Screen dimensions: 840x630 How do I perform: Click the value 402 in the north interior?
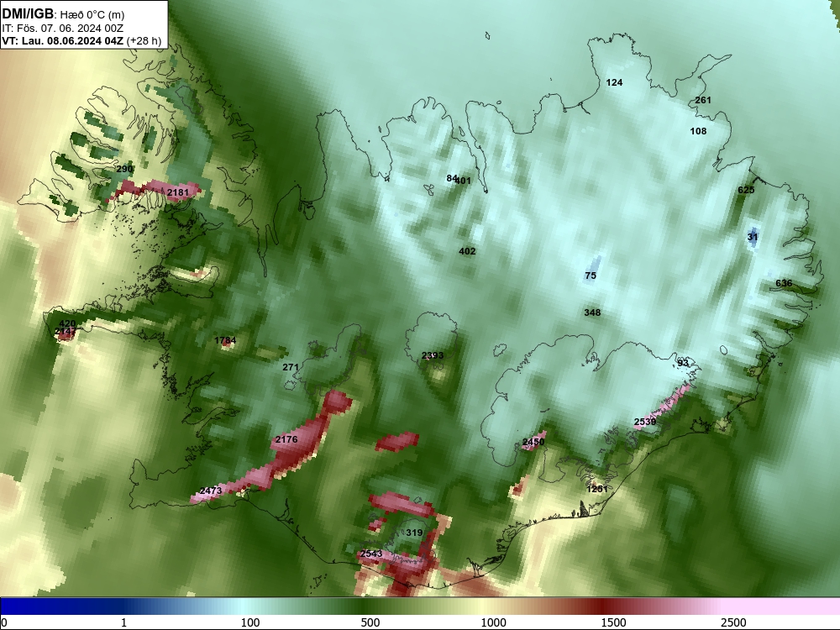click(x=467, y=250)
